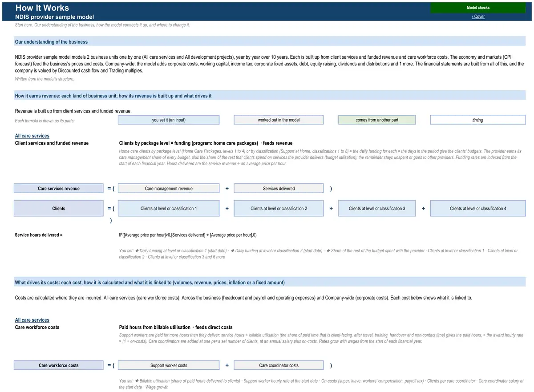Click the 'You set: Daily funding at level' note
Viewport: 534px width, 392px height.
click(319, 254)
